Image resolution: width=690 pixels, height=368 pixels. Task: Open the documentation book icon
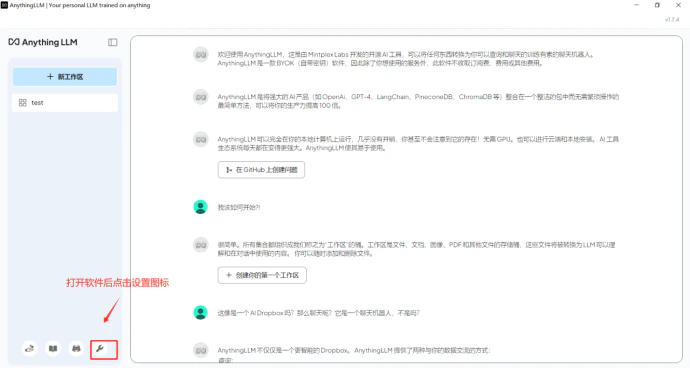click(x=53, y=349)
